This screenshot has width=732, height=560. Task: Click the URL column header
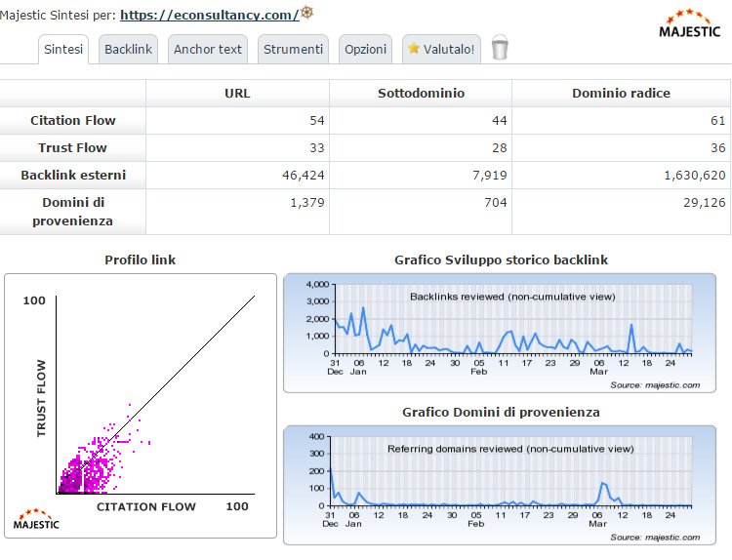point(237,94)
